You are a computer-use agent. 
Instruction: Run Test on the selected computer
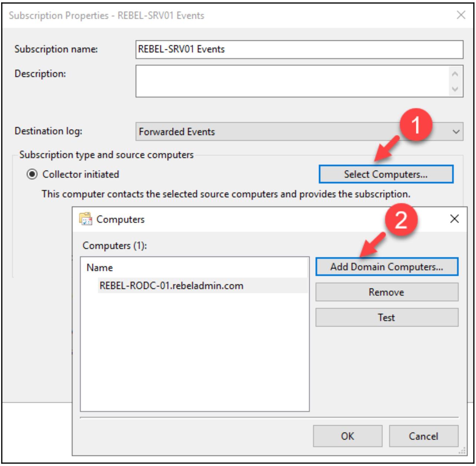(387, 317)
